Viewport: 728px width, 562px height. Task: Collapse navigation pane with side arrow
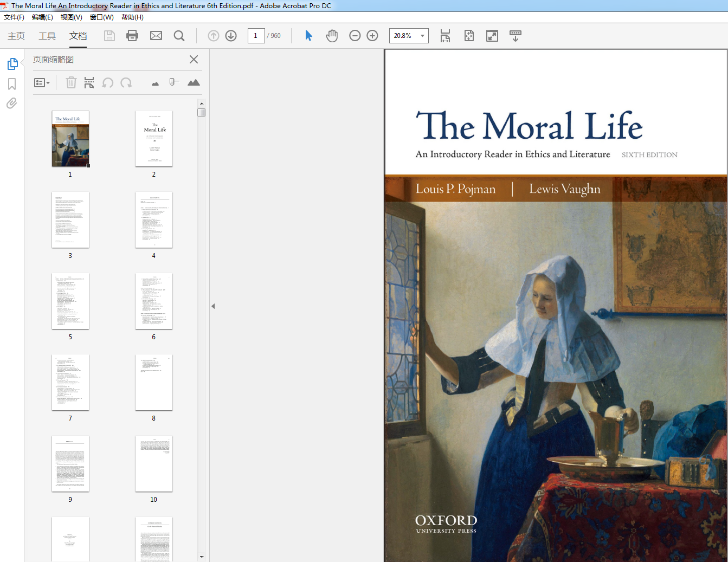pyautogui.click(x=213, y=306)
